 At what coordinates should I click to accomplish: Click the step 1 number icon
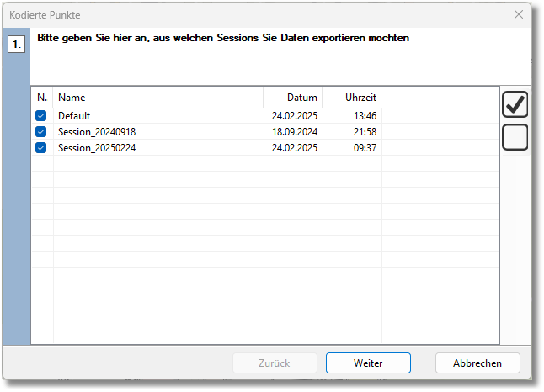(16, 44)
